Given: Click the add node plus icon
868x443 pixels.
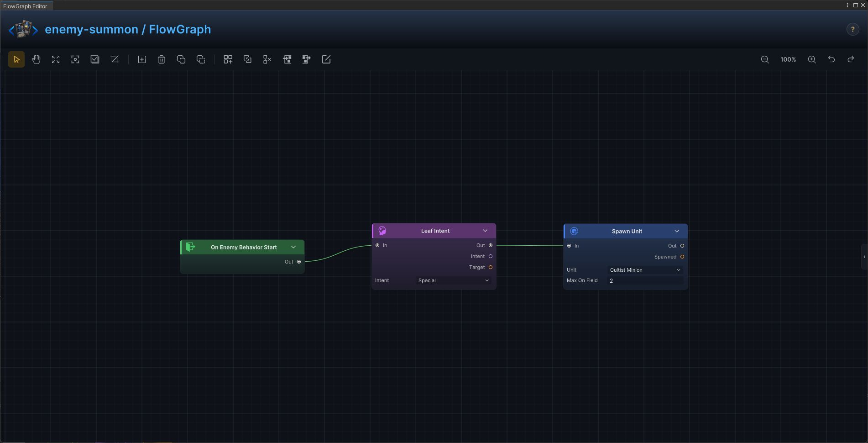Looking at the screenshot, I should pyautogui.click(x=142, y=59).
